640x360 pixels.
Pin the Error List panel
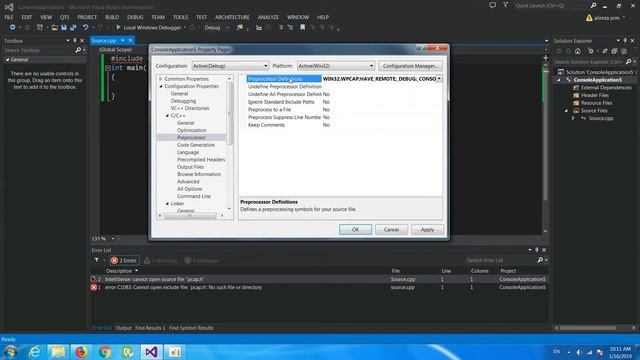[x=537, y=250]
